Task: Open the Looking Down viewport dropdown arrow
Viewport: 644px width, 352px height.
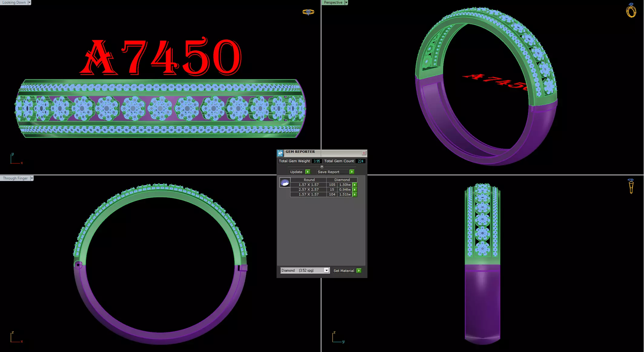Action: [x=29, y=2]
